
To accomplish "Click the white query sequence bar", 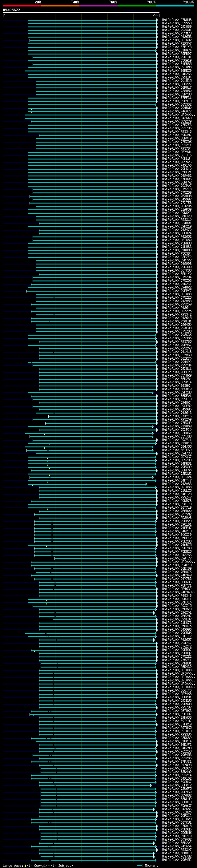I will (81, 12).
